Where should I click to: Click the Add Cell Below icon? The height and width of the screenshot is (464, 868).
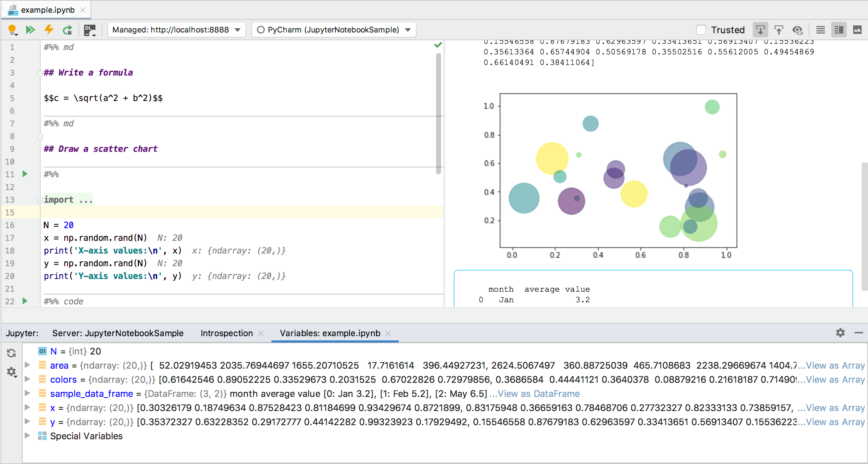click(x=760, y=29)
